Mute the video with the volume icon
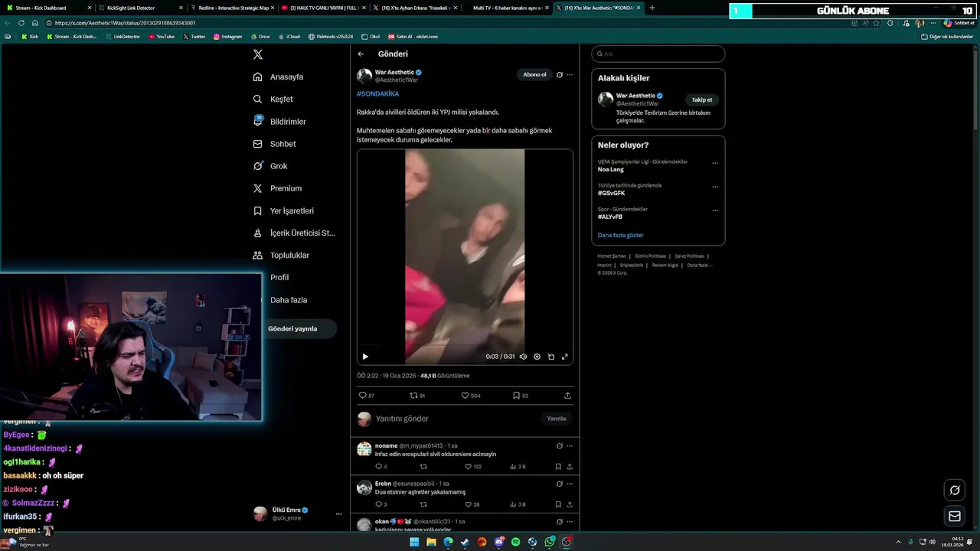 523,357
